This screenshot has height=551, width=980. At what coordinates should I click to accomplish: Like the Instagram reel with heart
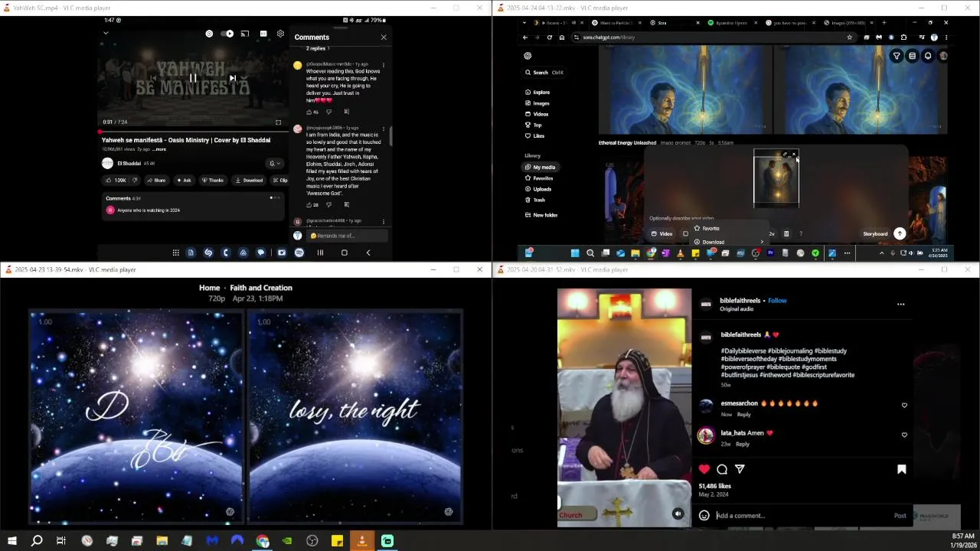(x=704, y=469)
